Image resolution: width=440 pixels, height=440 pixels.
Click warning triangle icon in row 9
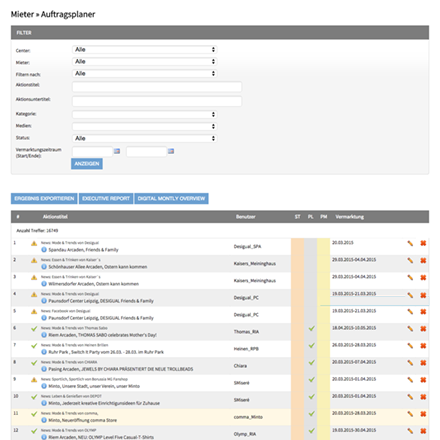coord(34,380)
